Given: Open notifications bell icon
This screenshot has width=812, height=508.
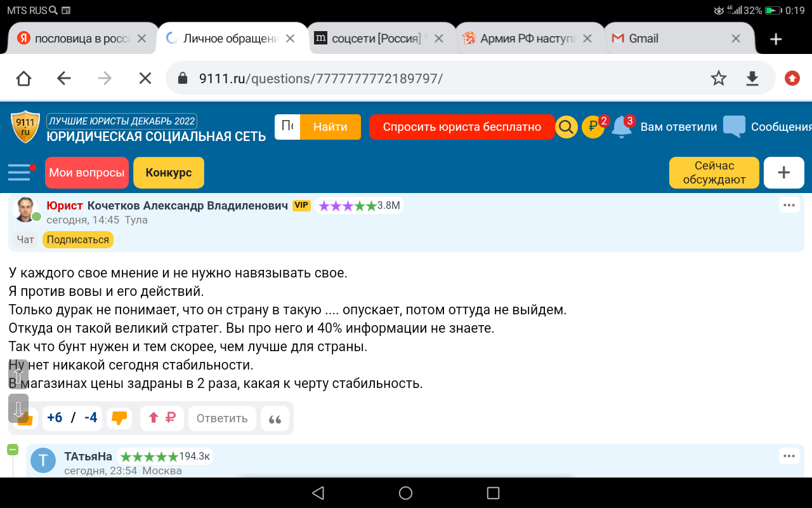Looking at the screenshot, I should click(622, 127).
